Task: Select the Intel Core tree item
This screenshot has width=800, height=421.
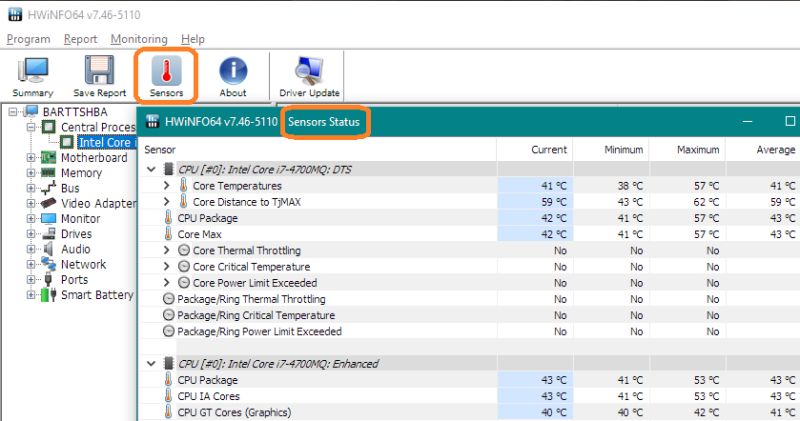Action: [x=107, y=142]
